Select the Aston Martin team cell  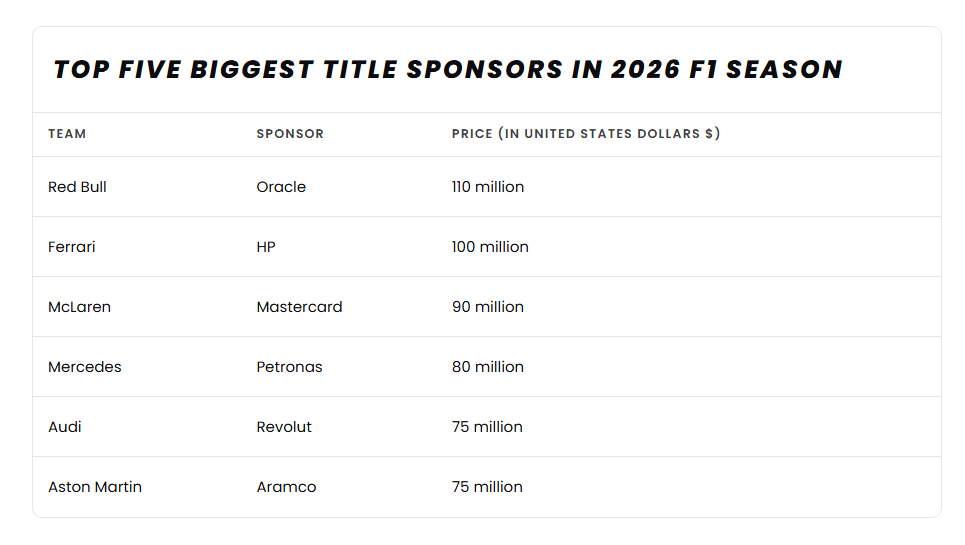pyautogui.click(x=95, y=487)
